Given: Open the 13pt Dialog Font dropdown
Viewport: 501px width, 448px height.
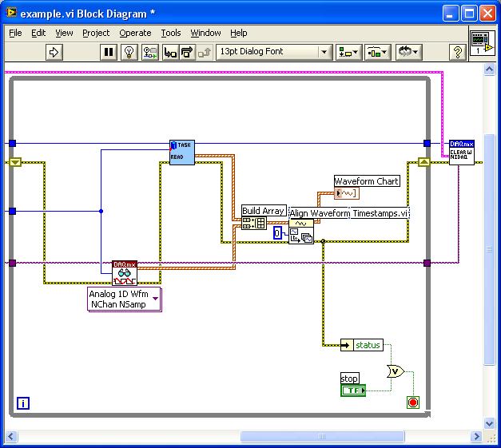Looking at the screenshot, I should coord(273,52).
